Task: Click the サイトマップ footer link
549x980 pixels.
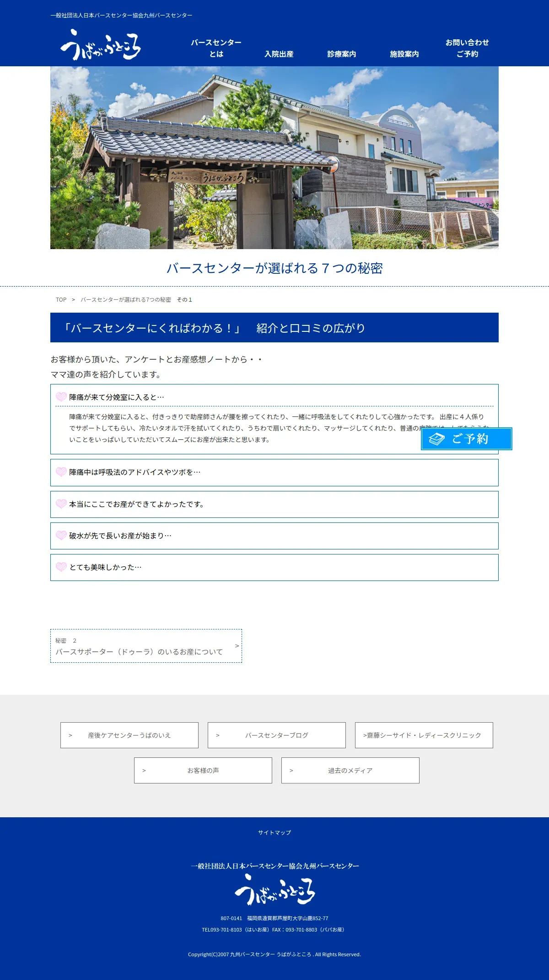Action: [274, 832]
